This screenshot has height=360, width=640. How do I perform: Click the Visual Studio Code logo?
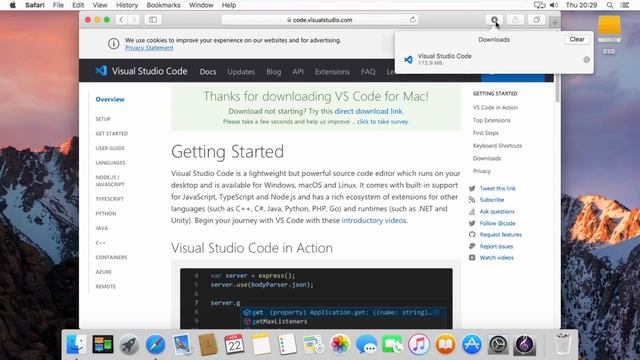pyautogui.click(x=141, y=71)
